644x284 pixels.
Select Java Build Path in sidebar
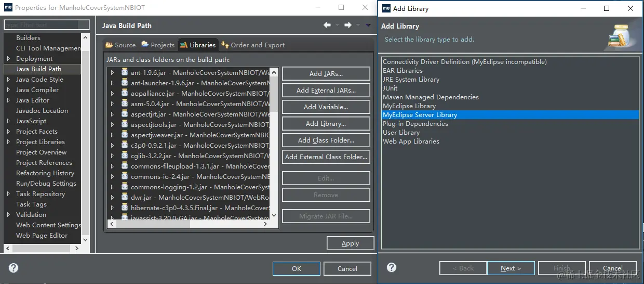pyautogui.click(x=42, y=69)
